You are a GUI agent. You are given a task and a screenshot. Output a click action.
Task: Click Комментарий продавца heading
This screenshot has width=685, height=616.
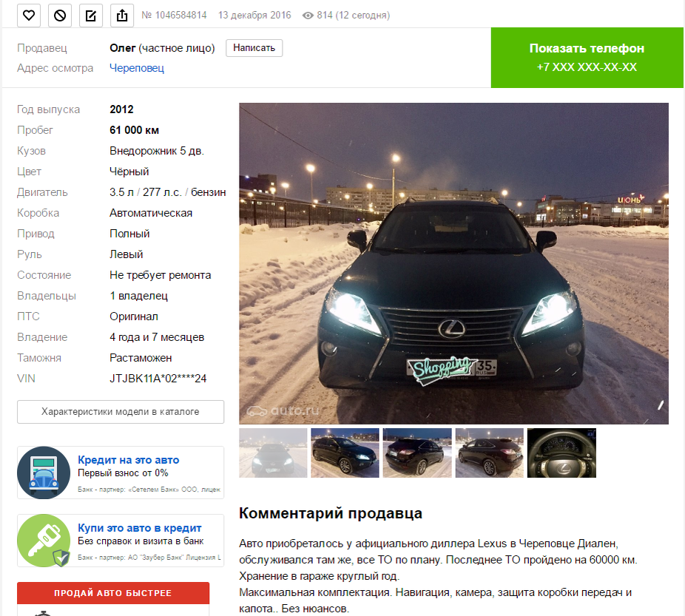click(331, 513)
